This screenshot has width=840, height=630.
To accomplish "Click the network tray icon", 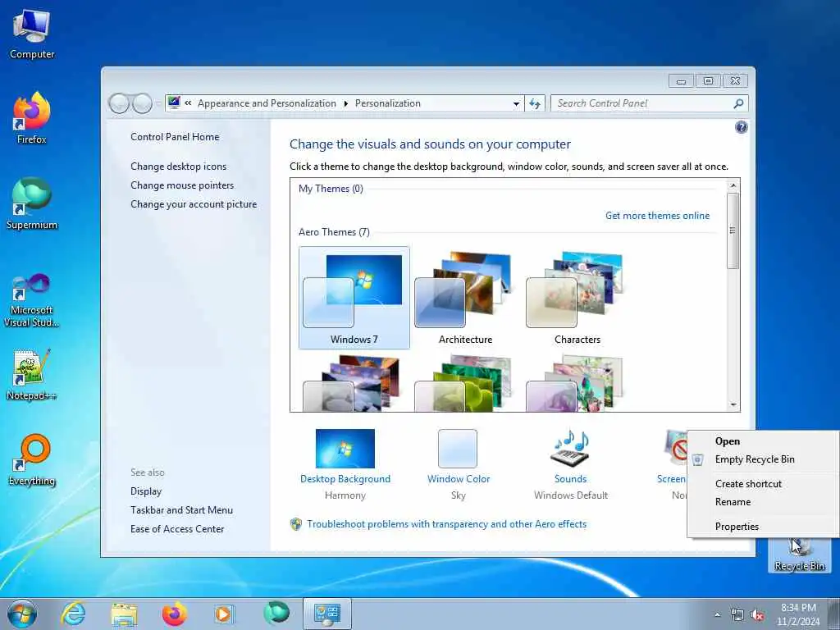I will point(737,615).
